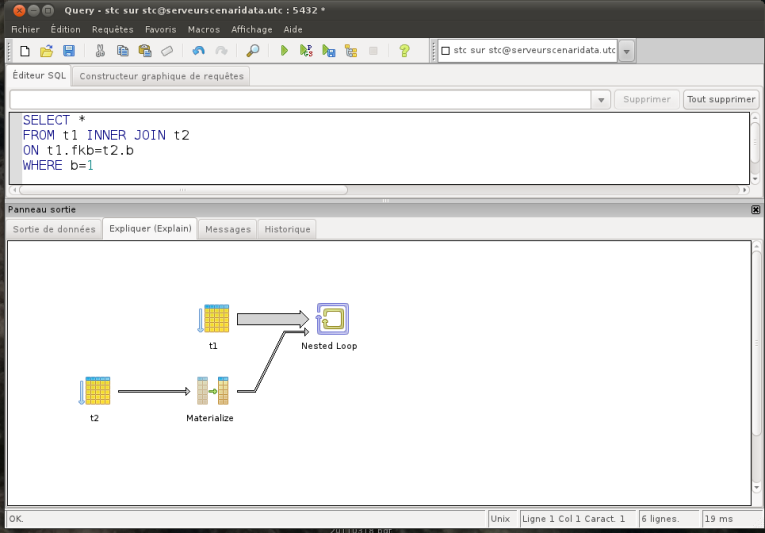Click the Supprimer button

pyautogui.click(x=647, y=100)
